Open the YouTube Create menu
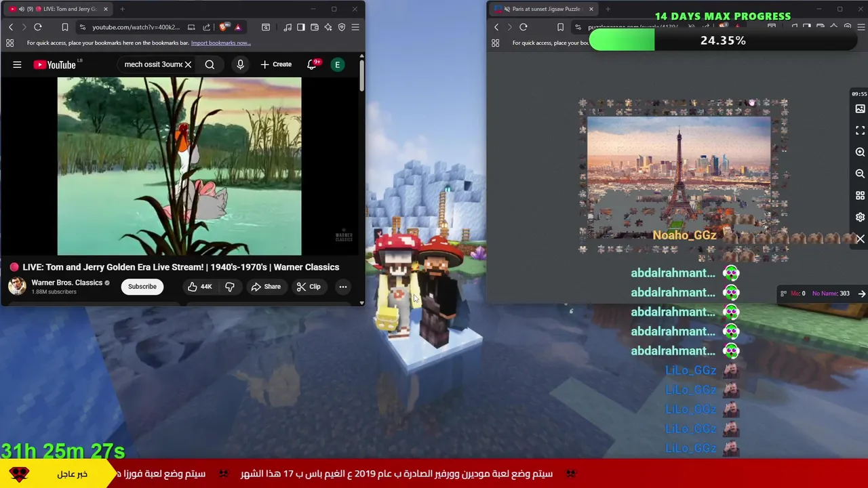The image size is (868, 488). (276, 64)
